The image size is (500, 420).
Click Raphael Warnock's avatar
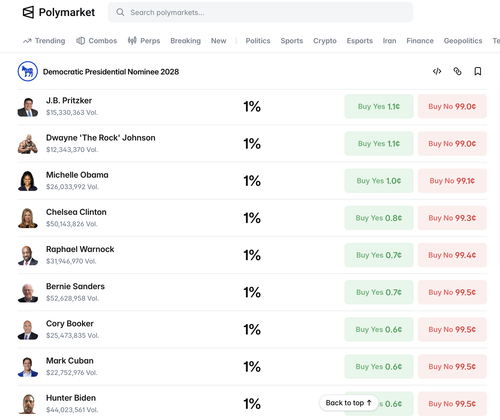28,255
